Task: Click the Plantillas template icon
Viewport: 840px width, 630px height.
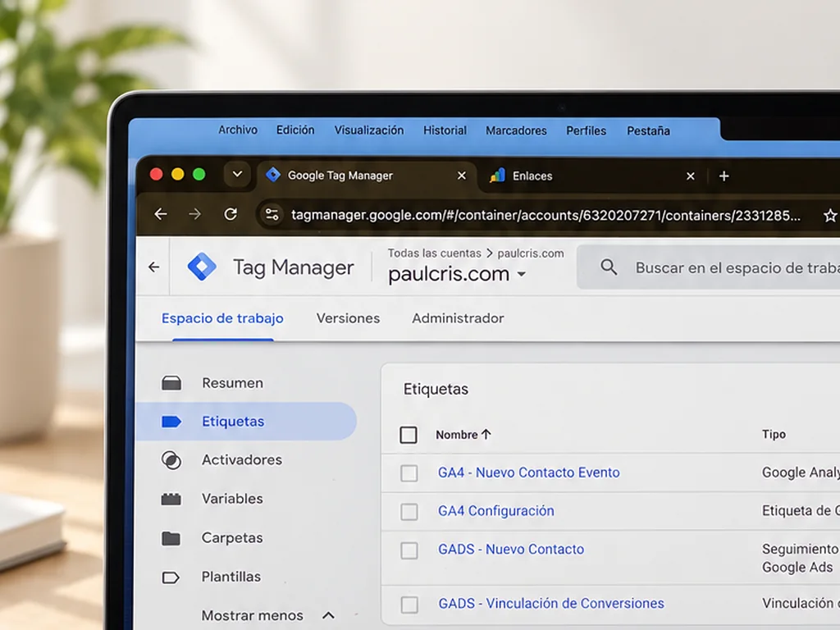Action: pyautogui.click(x=171, y=577)
